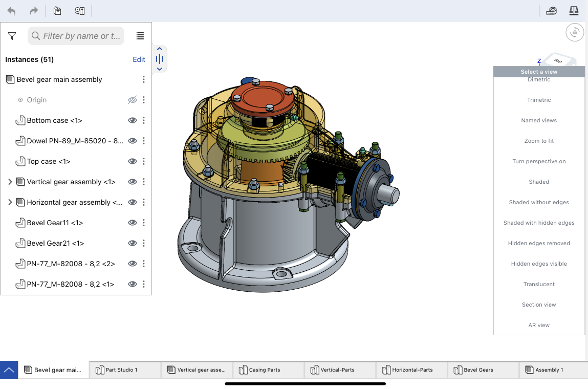588x389 pixels.
Task: Click the undo arrow in top toolbar
Action: pos(11,11)
